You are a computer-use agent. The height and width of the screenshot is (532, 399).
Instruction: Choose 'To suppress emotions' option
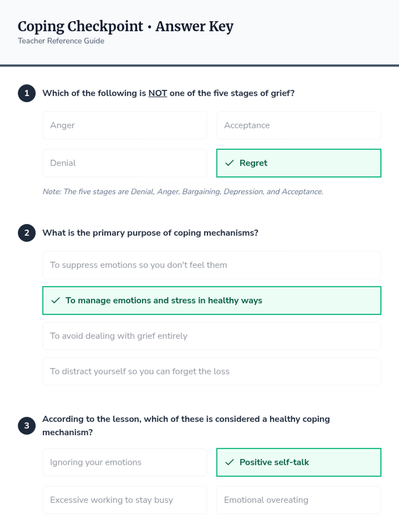(211, 265)
